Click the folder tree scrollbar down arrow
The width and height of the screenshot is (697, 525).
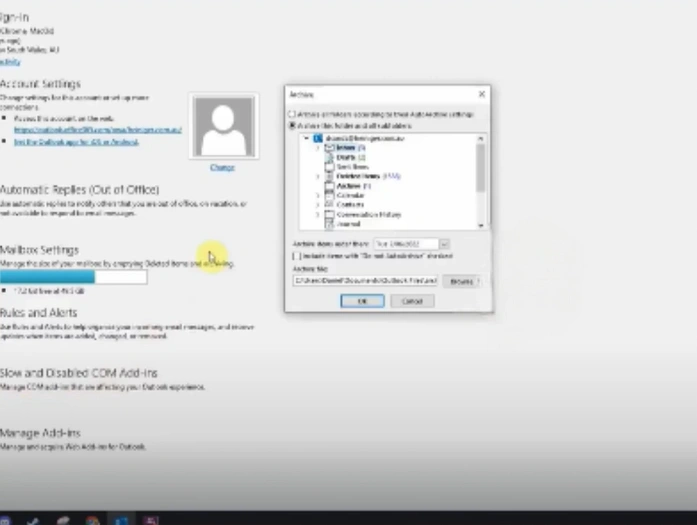pos(481,225)
